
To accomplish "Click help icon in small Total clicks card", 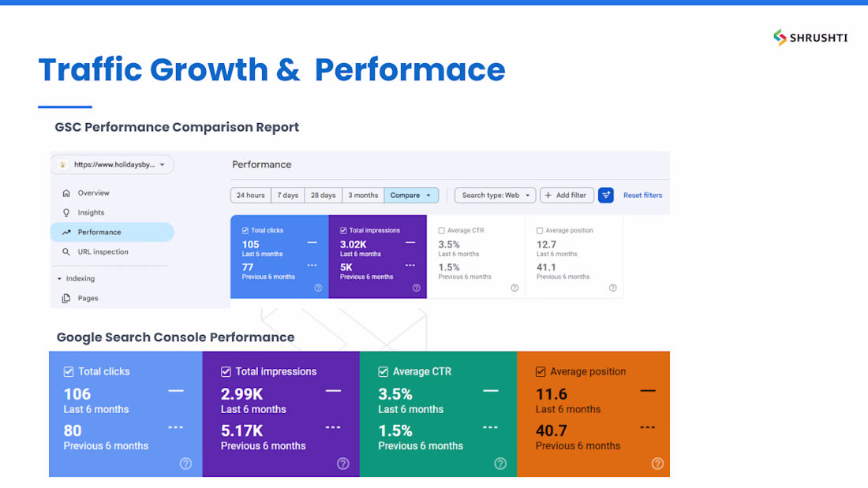I will 318,288.
